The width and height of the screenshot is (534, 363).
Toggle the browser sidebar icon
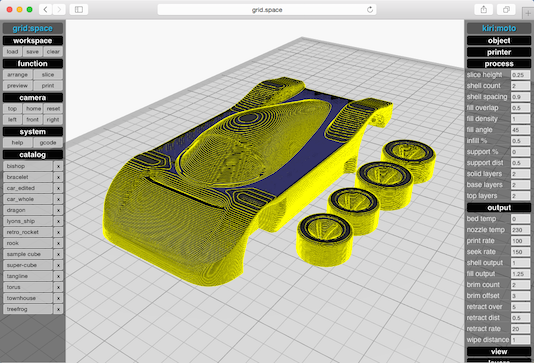(79, 10)
